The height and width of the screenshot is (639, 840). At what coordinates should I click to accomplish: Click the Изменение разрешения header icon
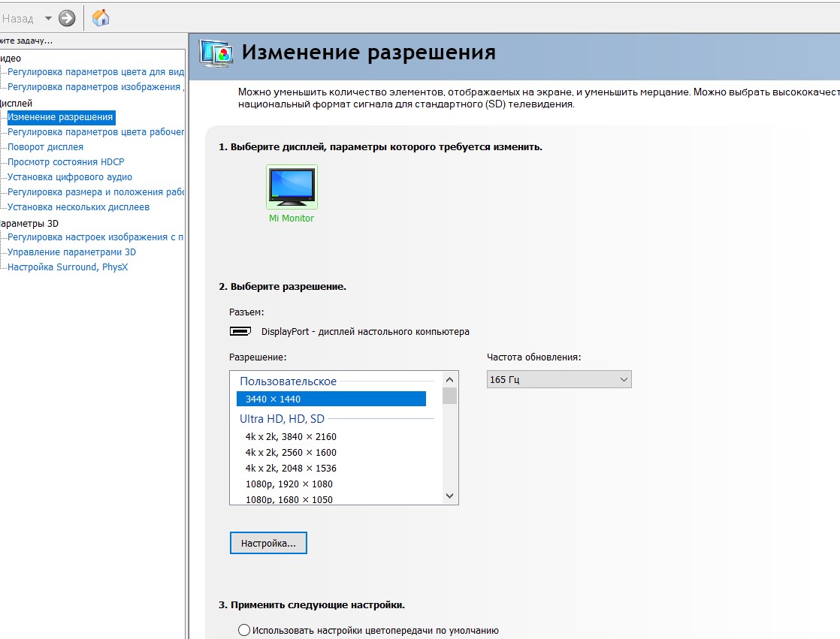pyautogui.click(x=215, y=53)
